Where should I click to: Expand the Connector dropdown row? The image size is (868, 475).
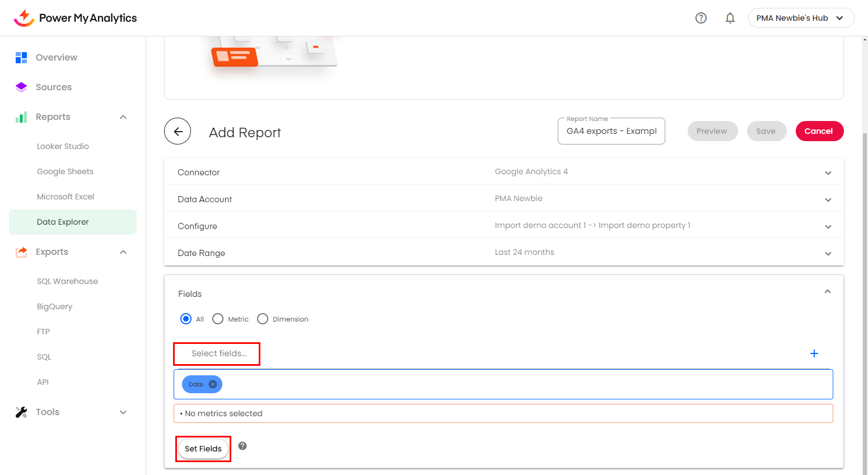[x=828, y=173]
